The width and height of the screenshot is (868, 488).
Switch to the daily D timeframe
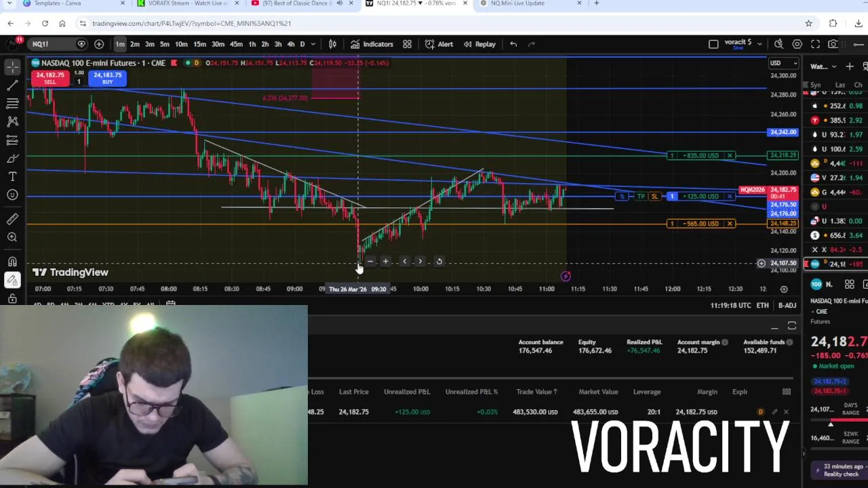click(302, 44)
